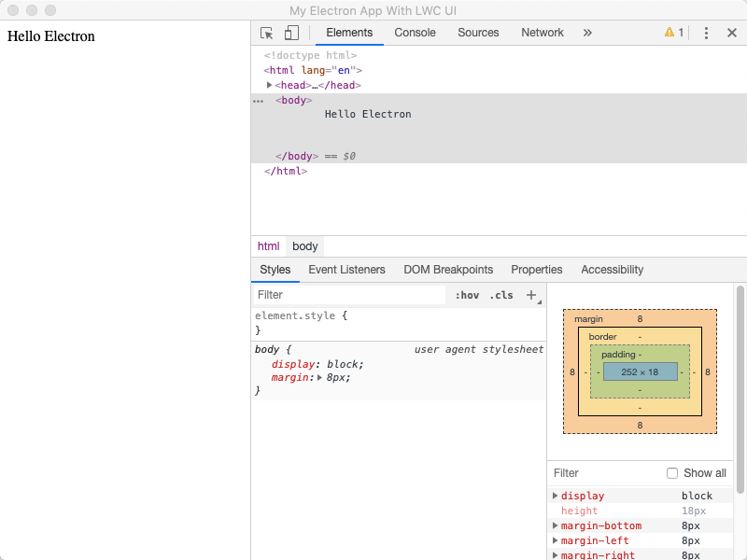Click the left margin value 8
747x560 pixels.
click(572, 371)
